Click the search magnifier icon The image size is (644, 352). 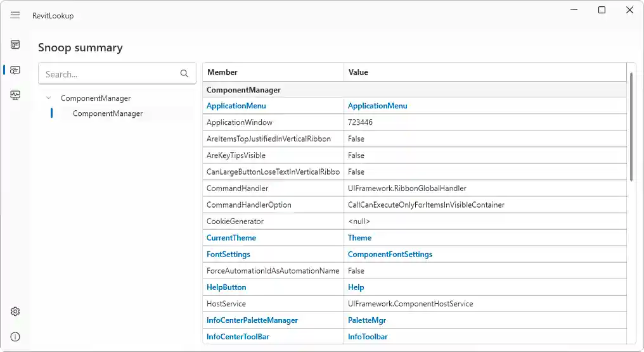pos(184,74)
